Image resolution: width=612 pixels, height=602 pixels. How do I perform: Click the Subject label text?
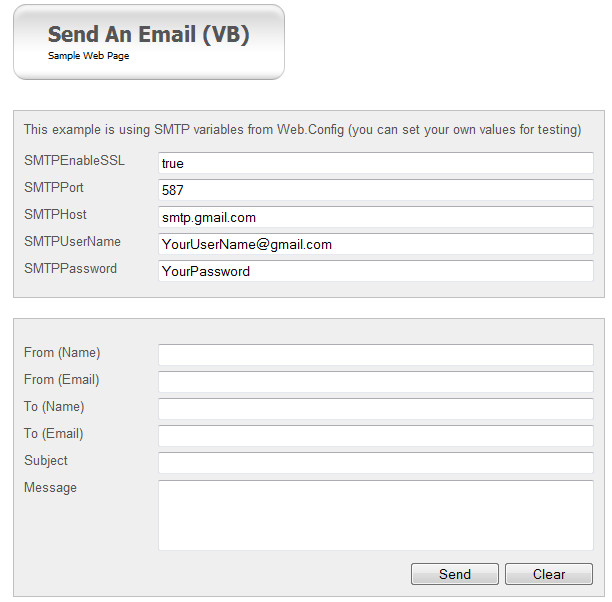(x=46, y=461)
